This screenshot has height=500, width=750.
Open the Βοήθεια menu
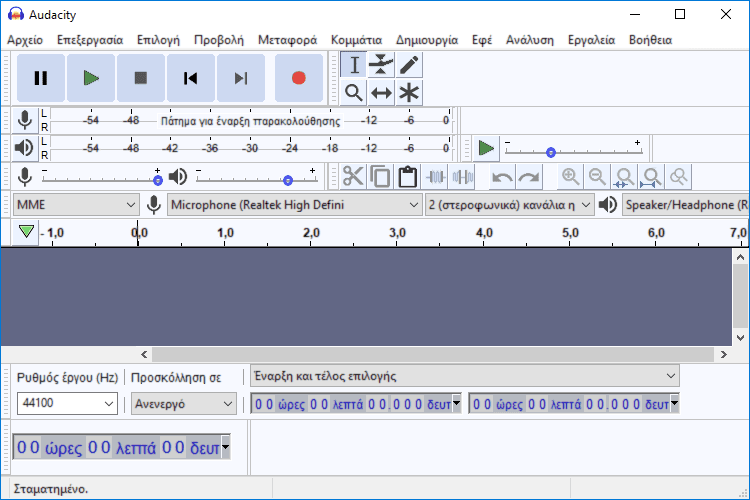coord(651,40)
